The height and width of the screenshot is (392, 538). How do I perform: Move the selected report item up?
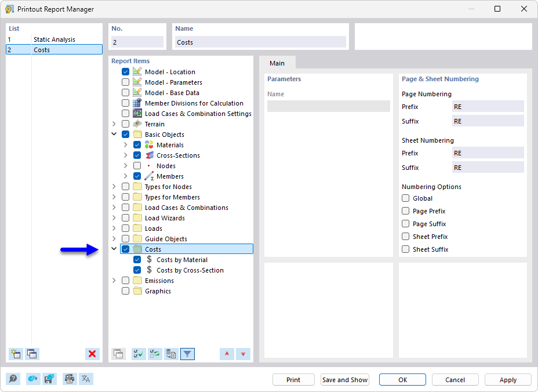(x=227, y=354)
